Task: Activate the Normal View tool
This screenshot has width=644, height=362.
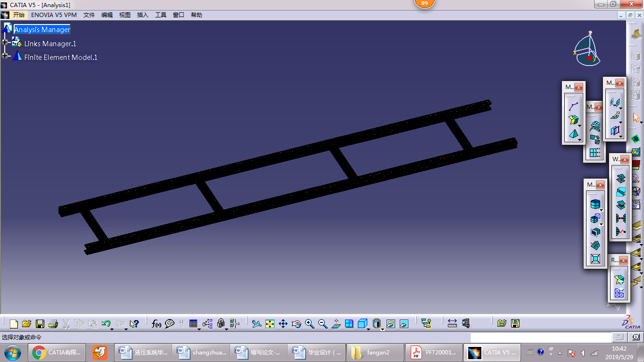Action: (336, 324)
